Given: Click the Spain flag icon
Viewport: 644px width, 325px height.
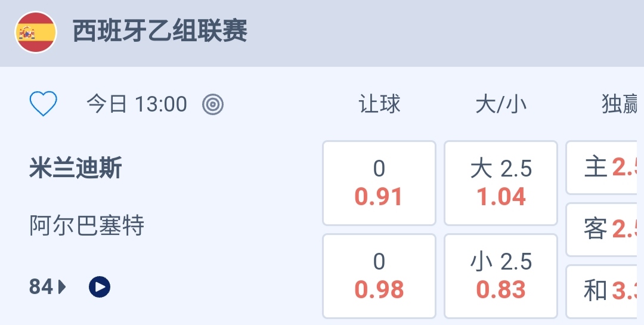Looking at the screenshot, I should point(36,32).
